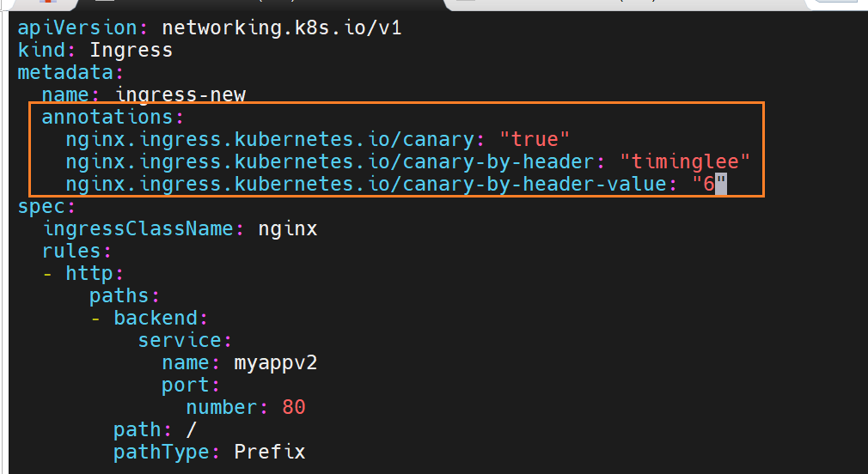
Task: Click the "timinglee" header value
Action: pos(685,161)
